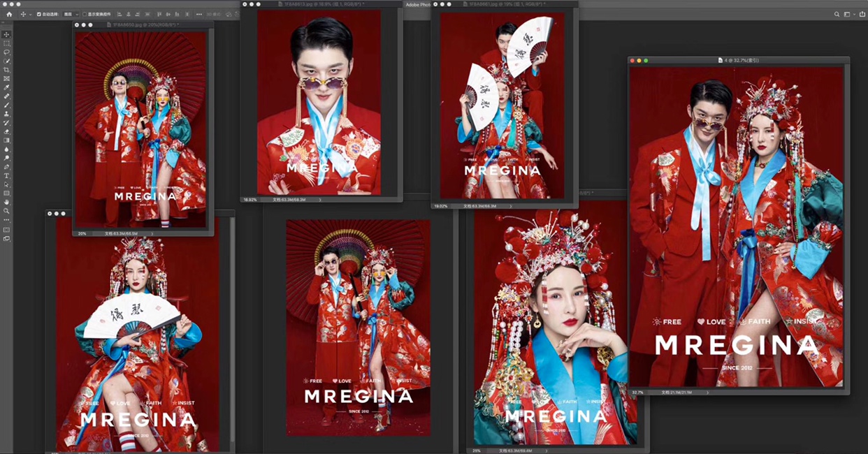868x454 pixels.
Task: Go to the Home screen icon
Action: click(9, 14)
